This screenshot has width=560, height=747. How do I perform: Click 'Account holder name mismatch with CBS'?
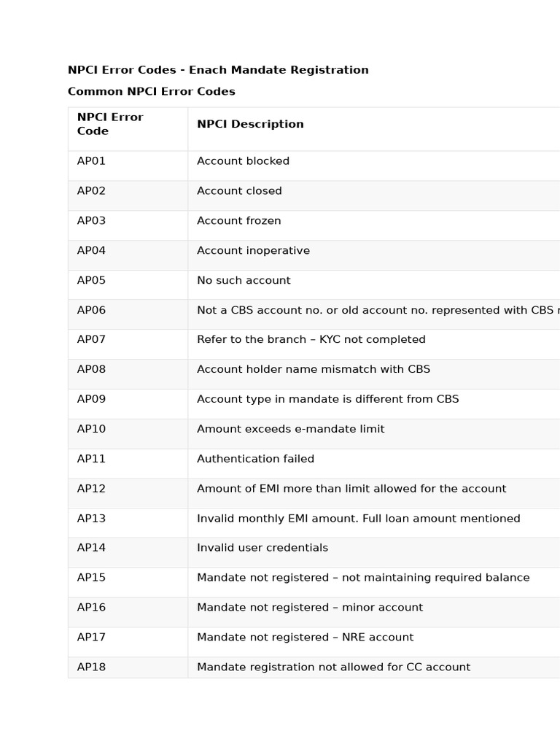(x=314, y=370)
